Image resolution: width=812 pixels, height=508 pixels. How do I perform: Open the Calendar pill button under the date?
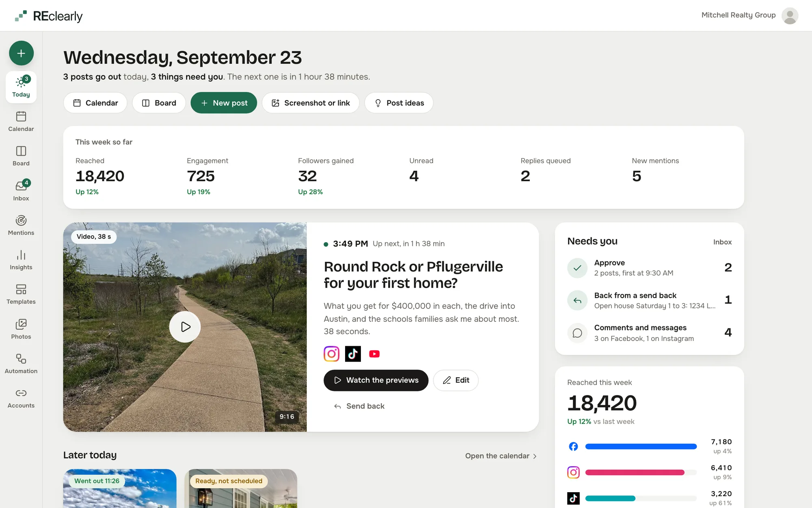point(95,103)
